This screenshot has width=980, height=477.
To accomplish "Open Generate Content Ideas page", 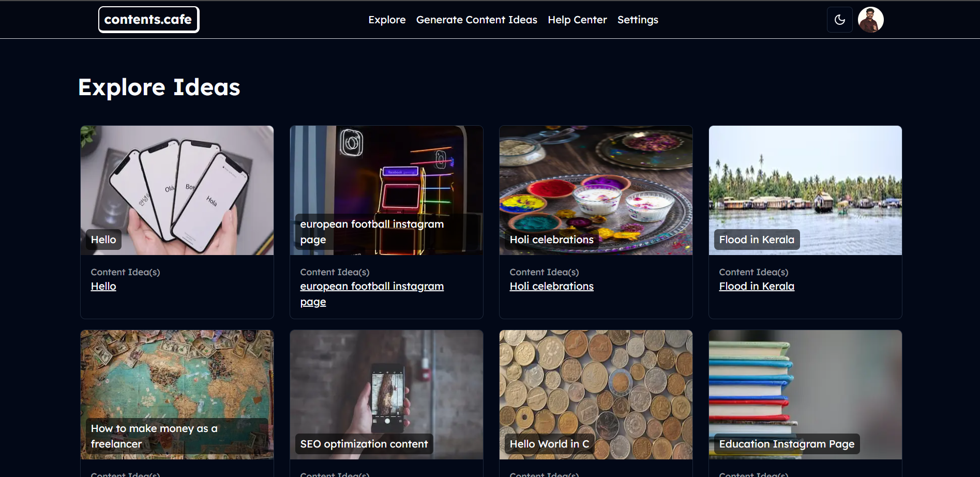I will 476,20.
